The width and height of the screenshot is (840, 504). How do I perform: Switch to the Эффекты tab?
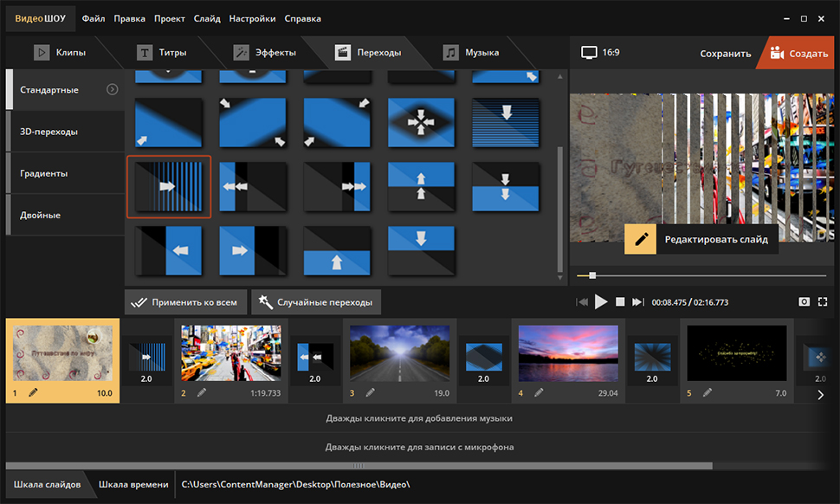(x=265, y=53)
